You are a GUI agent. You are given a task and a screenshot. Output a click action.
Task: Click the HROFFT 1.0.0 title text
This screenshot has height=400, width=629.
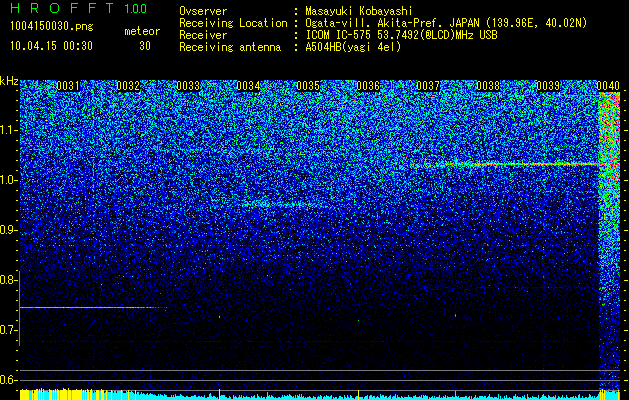79,8
